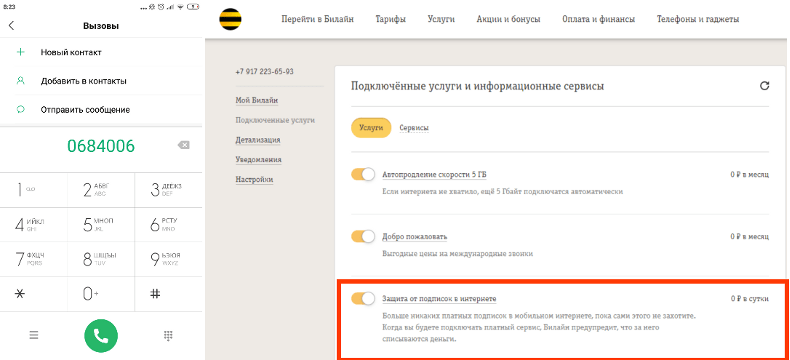Dial digit 4 on keypad
The width and height of the screenshot is (790, 360).
(34, 224)
